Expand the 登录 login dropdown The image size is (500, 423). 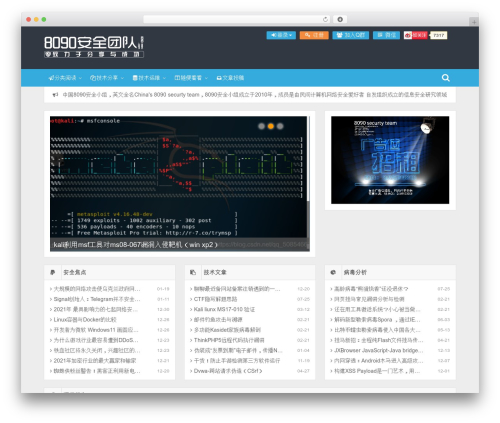tap(281, 35)
